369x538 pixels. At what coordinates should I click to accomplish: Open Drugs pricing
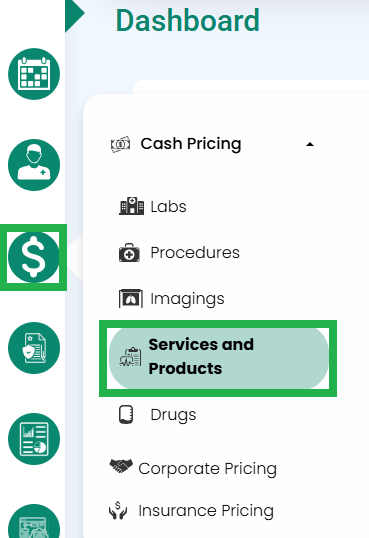point(173,415)
